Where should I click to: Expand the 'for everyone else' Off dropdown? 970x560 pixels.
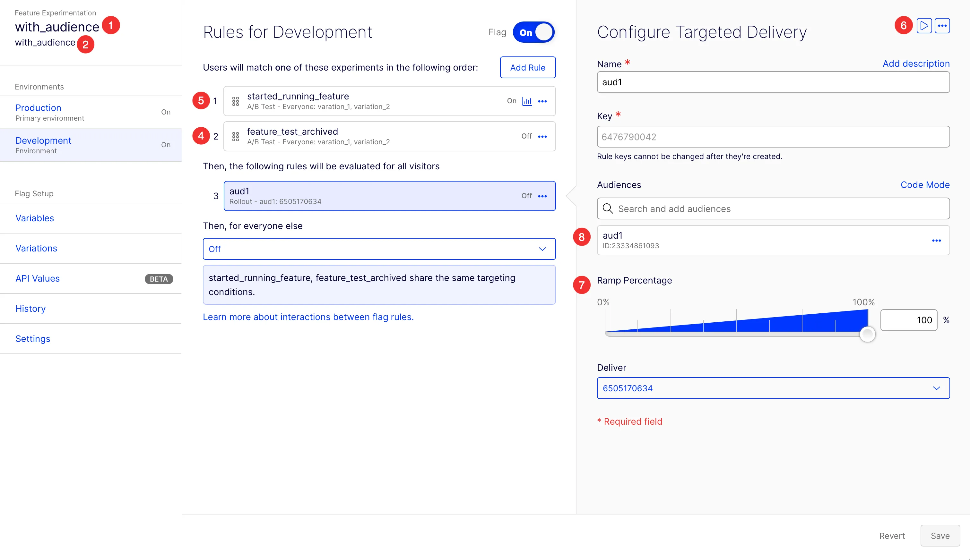point(379,249)
